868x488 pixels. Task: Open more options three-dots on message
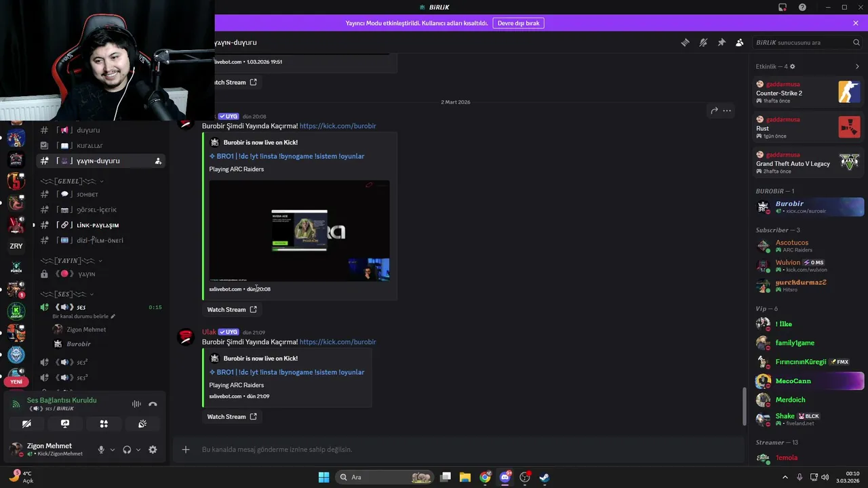(727, 110)
